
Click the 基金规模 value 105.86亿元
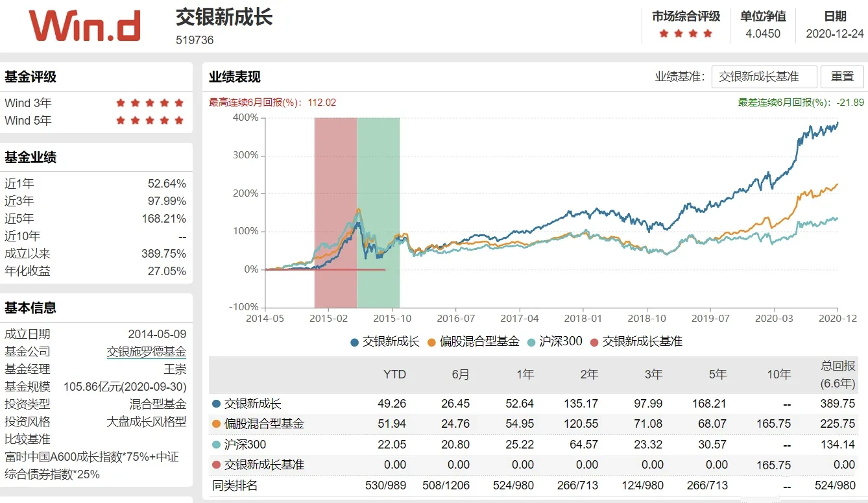tap(125, 387)
